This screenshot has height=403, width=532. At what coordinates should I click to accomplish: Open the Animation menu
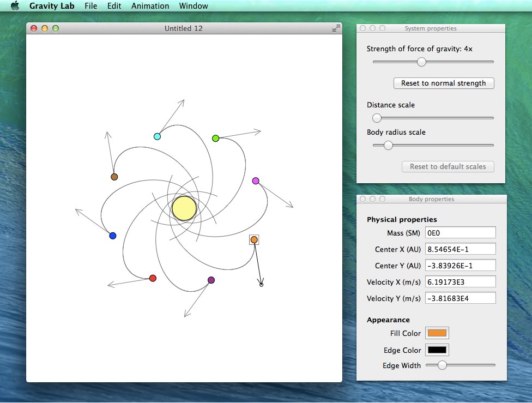(x=150, y=6)
